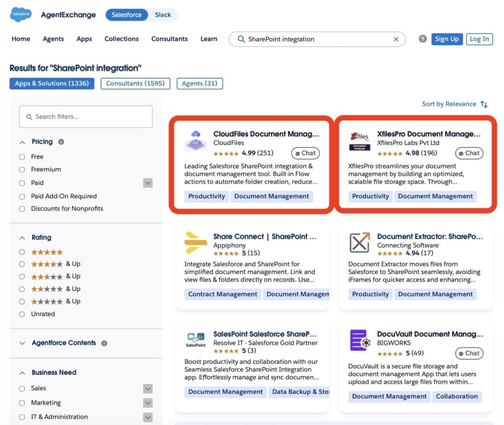Click the Agentforce Contents info icon
The height and width of the screenshot is (425, 504).
(x=104, y=343)
